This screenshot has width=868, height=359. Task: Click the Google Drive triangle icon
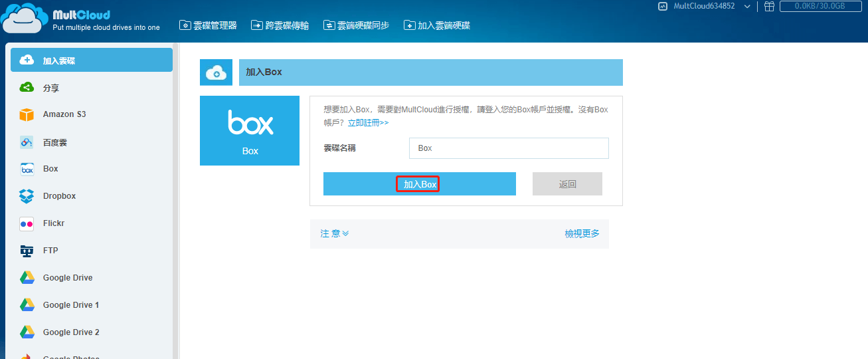27,278
